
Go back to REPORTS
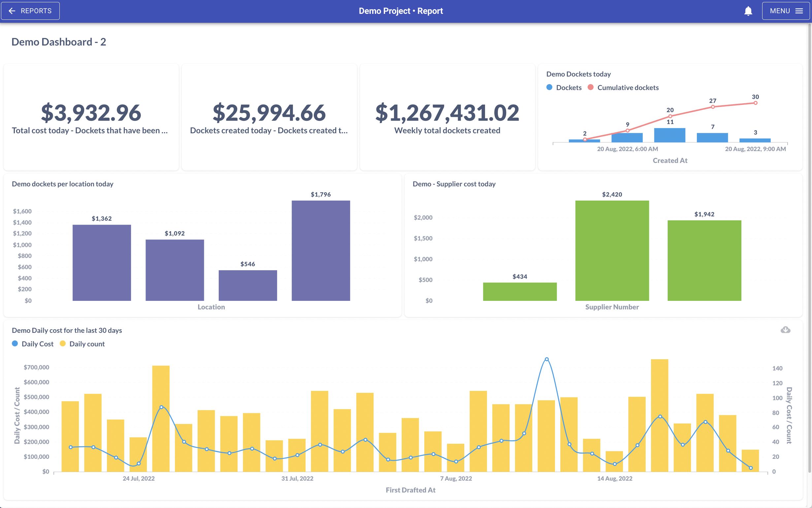coord(30,11)
